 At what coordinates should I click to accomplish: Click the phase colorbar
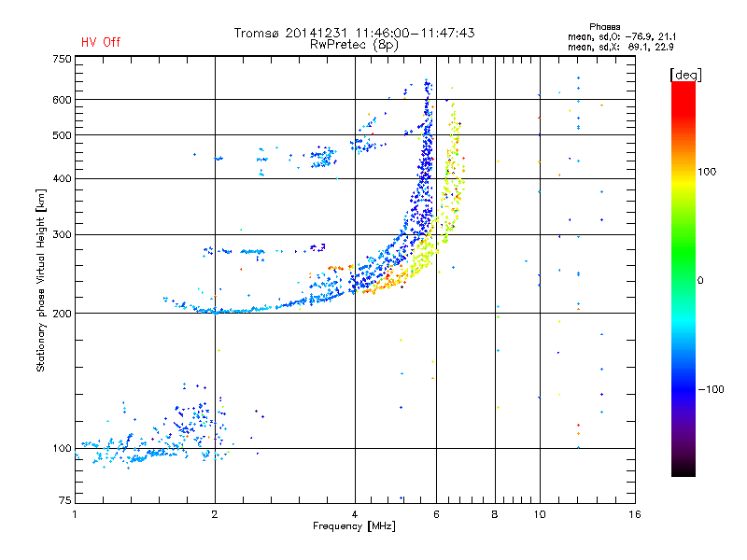coord(684,279)
